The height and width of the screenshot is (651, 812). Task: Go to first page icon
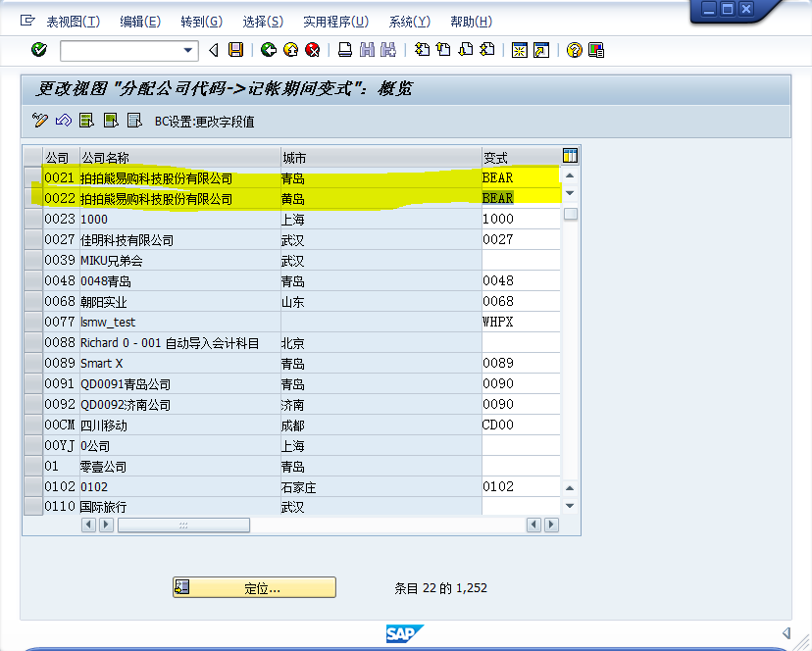click(x=423, y=50)
